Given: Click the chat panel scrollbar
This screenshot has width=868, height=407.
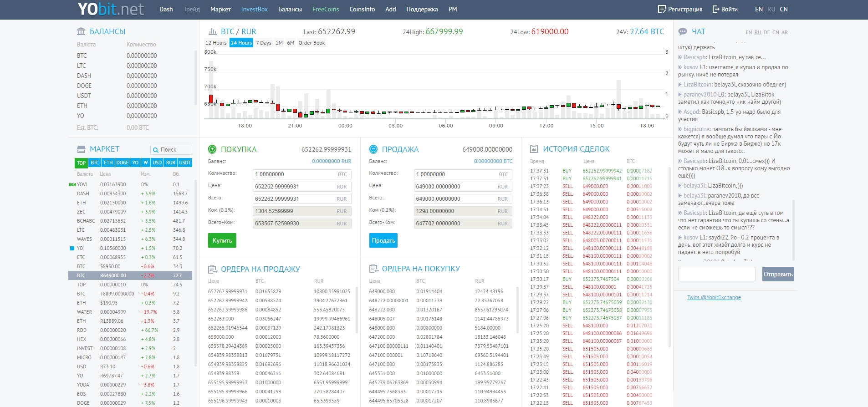Looking at the screenshot, I should coord(794,230).
